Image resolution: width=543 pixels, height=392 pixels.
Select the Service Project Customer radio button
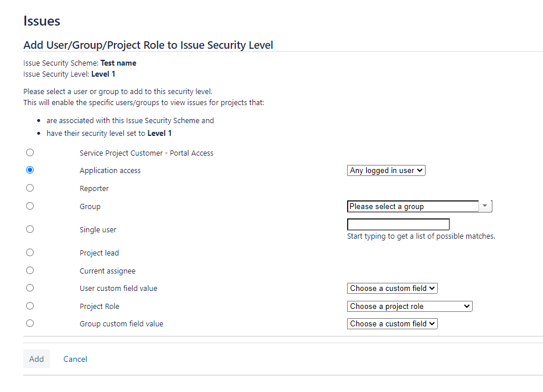tap(30, 153)
